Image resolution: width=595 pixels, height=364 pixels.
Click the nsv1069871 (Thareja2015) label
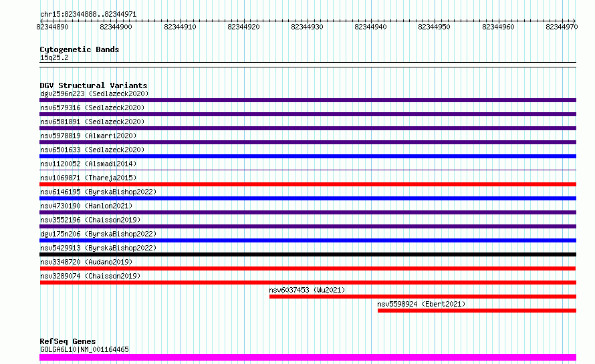pos(88,178)
